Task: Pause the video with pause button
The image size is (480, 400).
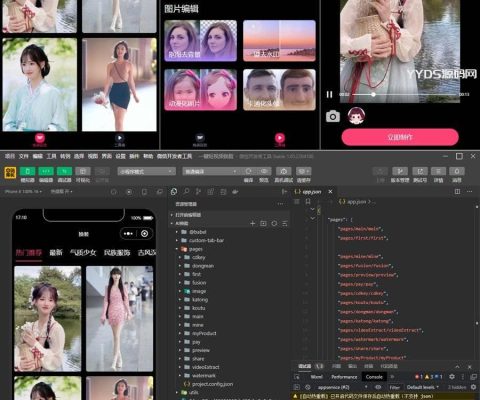Action: pos(329,95)
